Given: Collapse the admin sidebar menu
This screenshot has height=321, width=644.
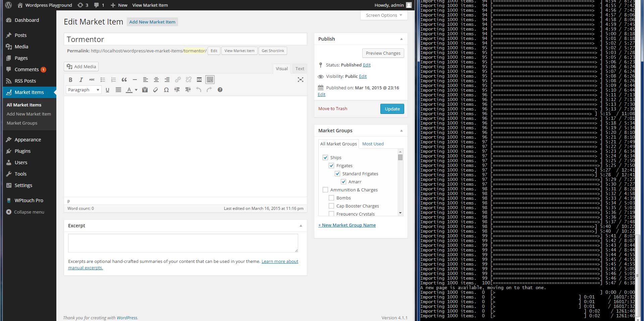Looking at the screenshot, I should click(25, 212).
